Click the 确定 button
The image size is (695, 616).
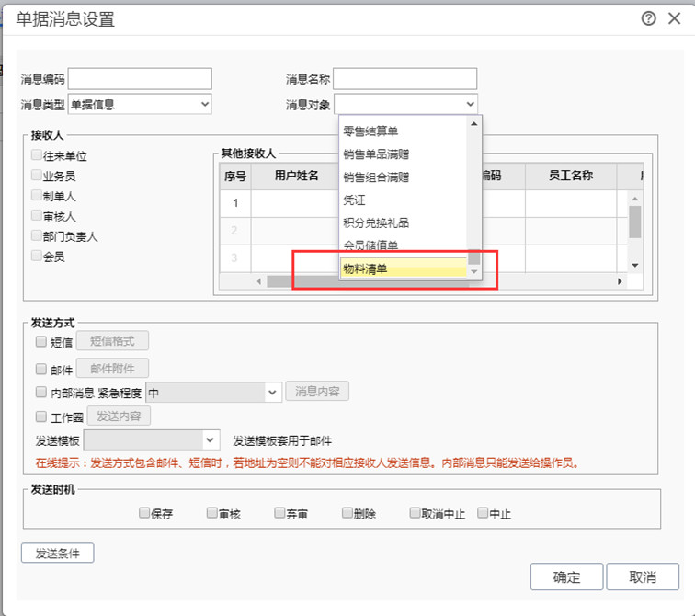tap(566, 577)
